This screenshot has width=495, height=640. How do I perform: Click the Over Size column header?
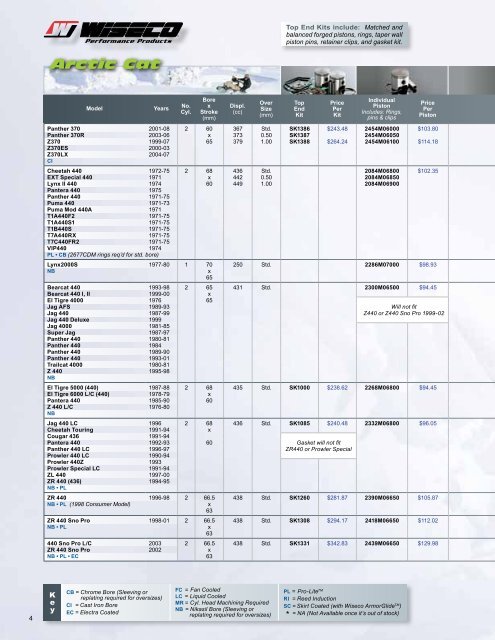click(x=266, y=109)
